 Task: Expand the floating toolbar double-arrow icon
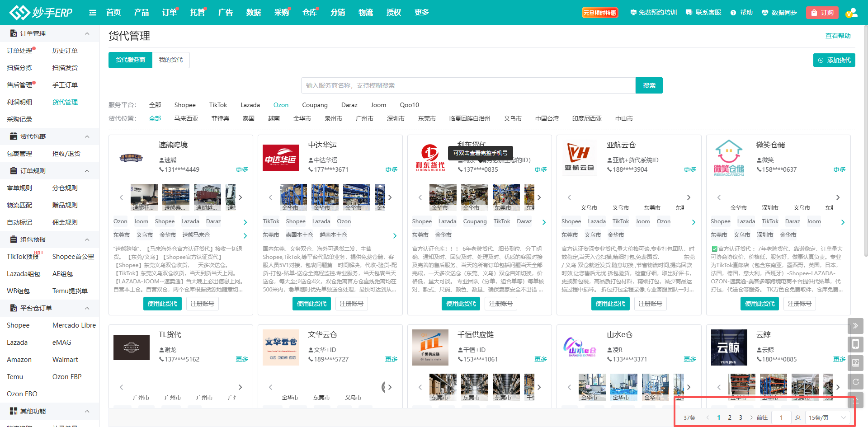855,325
